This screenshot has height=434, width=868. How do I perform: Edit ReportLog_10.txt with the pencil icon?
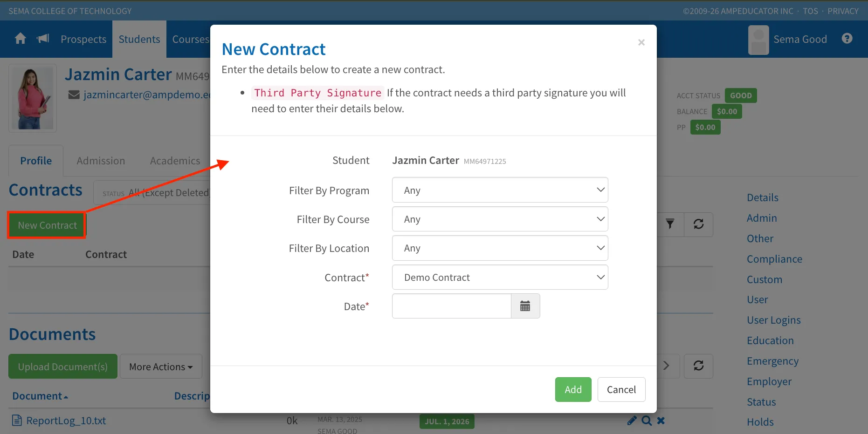pos(632,421)
